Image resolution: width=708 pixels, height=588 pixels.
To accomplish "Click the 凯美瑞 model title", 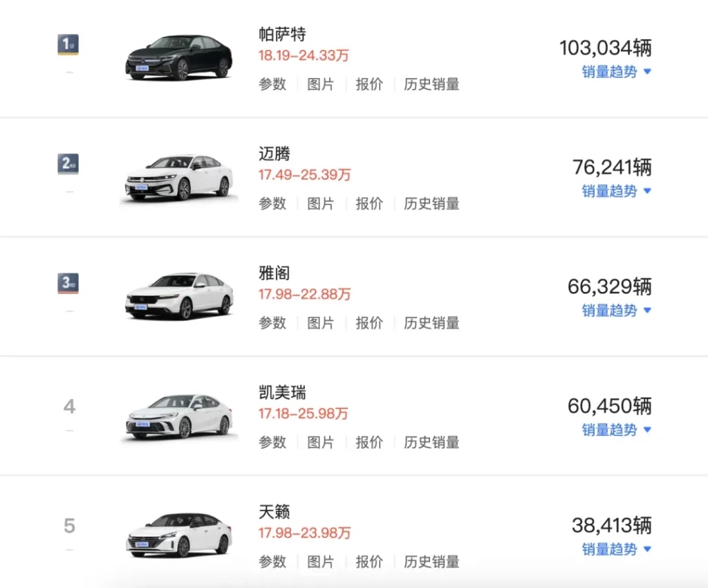I will [x=282, y=393].
